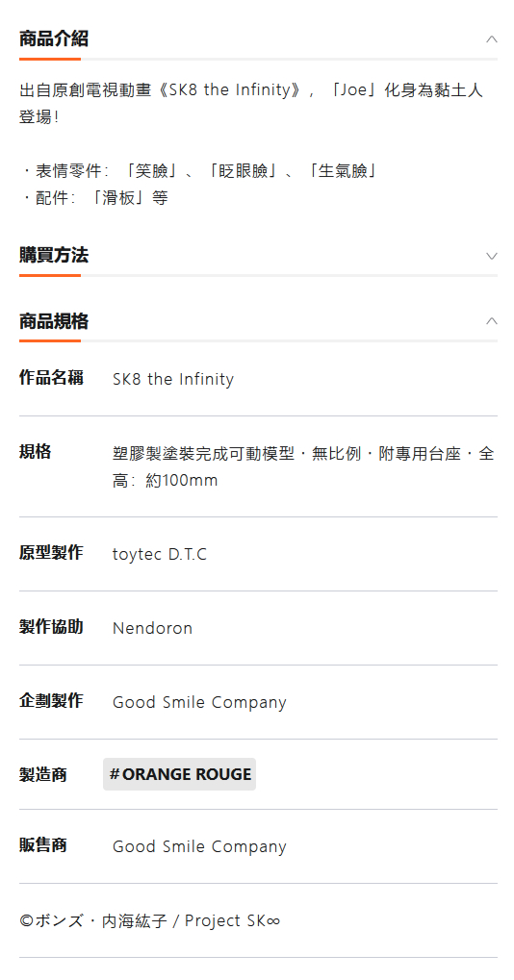Click the 原型製作 label

(51, 552)
